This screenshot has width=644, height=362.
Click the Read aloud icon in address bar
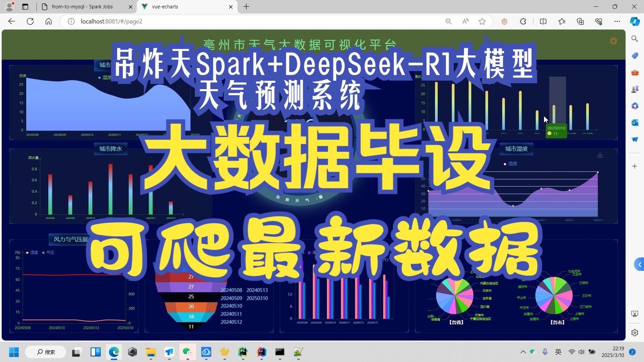465,21
